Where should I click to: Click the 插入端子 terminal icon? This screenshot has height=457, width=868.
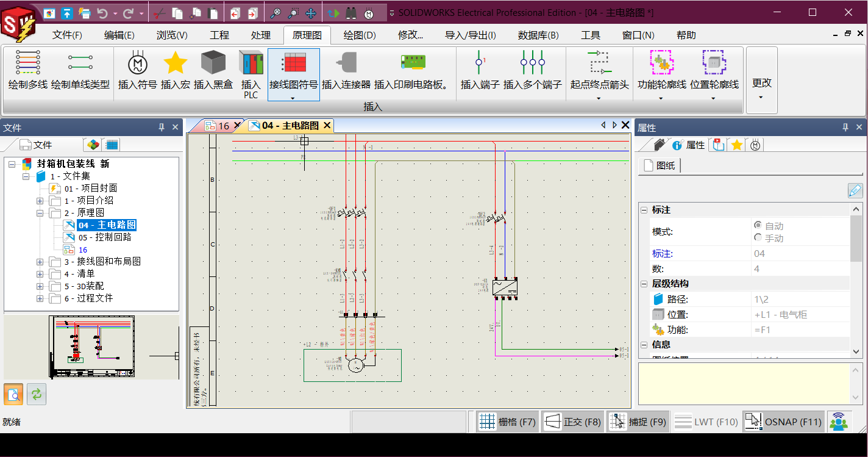coord(480,63)
